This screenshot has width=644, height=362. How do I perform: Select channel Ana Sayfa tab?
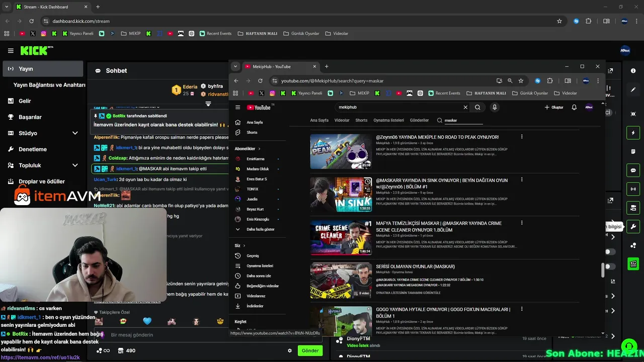tap(319, 120)
